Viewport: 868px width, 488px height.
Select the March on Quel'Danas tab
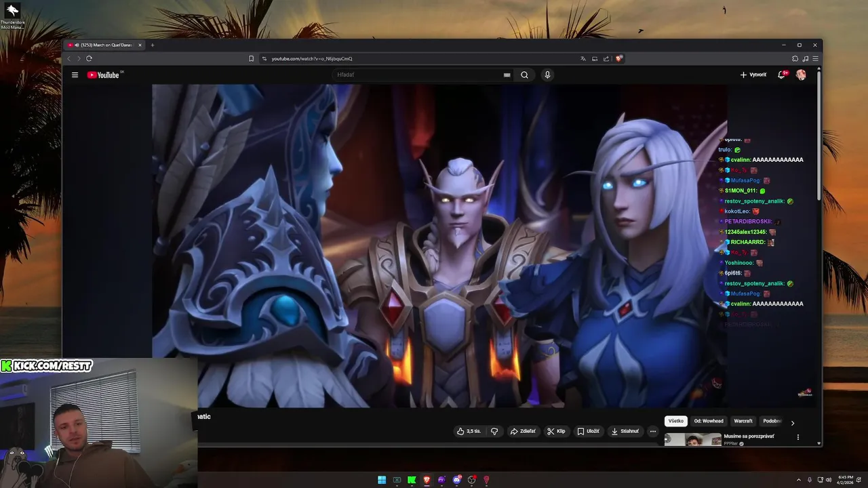pos(104,45)
